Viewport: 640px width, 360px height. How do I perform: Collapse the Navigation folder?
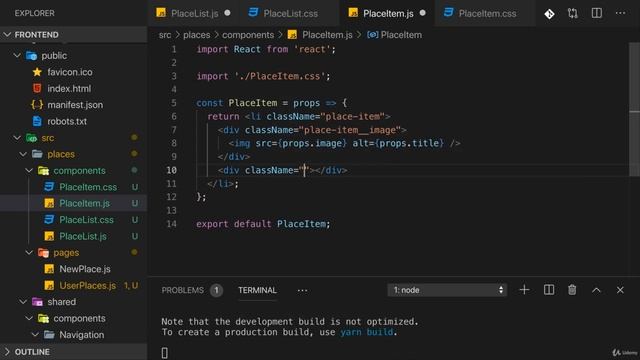click(35, 335)
